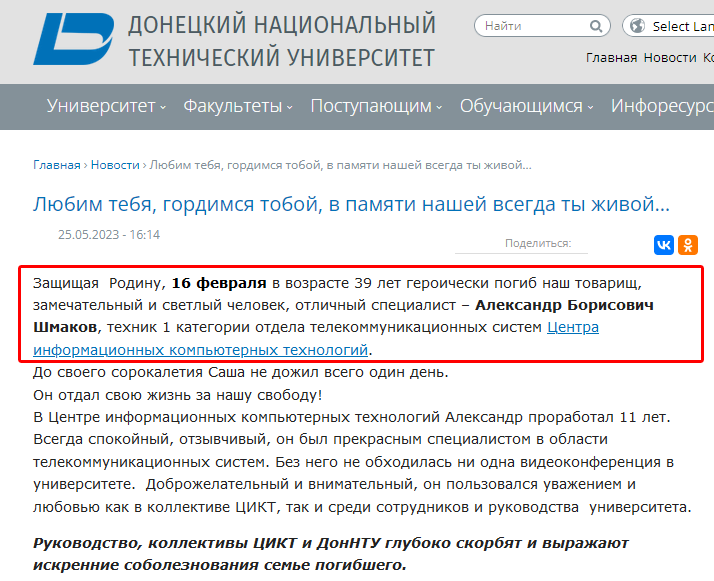The height and width of the screenshot is (581, 714).
Task: Open the Обучающимся navigation menu
Action: point(526,106)
